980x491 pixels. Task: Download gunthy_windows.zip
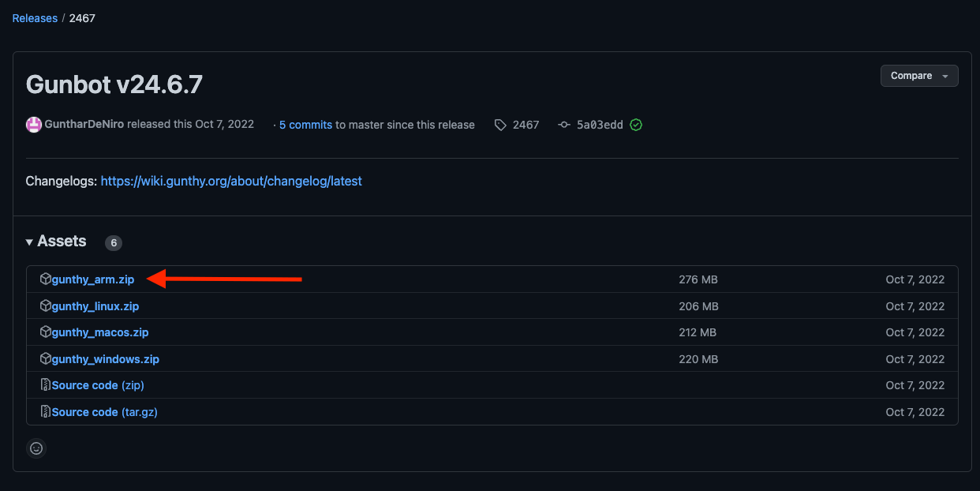106,359
